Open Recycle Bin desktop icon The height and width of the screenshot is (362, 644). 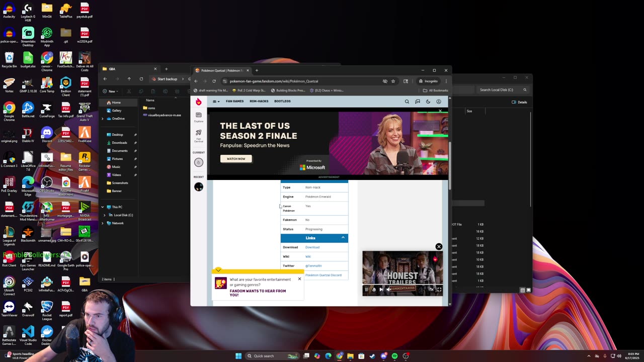pyautogui.click(x=9, y=60)
